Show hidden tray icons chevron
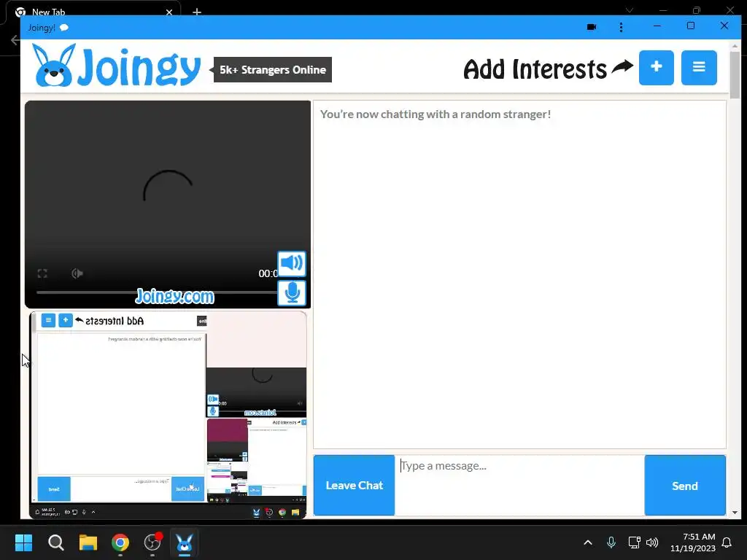Viewport: 747px width, 560px height. click(x=588, y=542)
